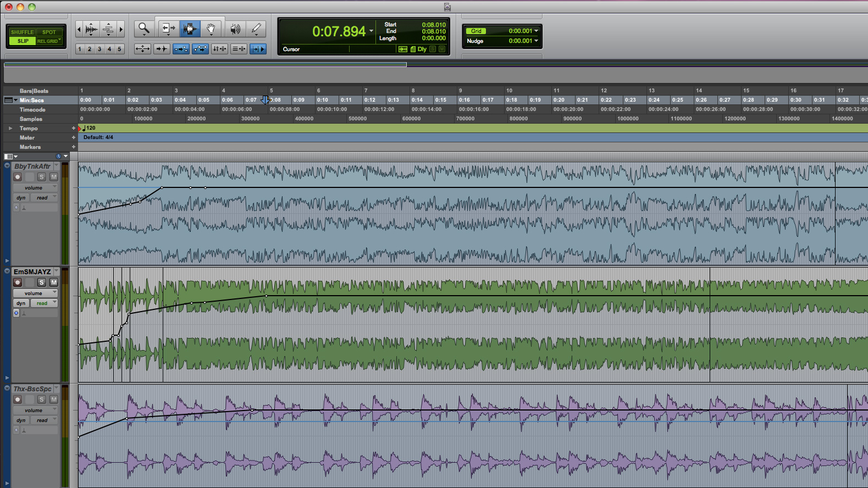Recall zoom preset 1

tap(80, 49)
